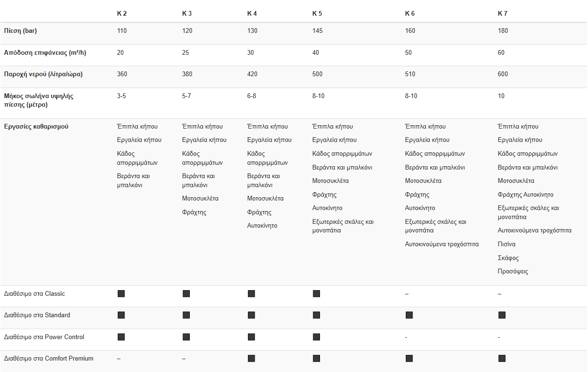Click the Comfort Premium square for K 7
This screenshot has height=372, width=588.
502,359
